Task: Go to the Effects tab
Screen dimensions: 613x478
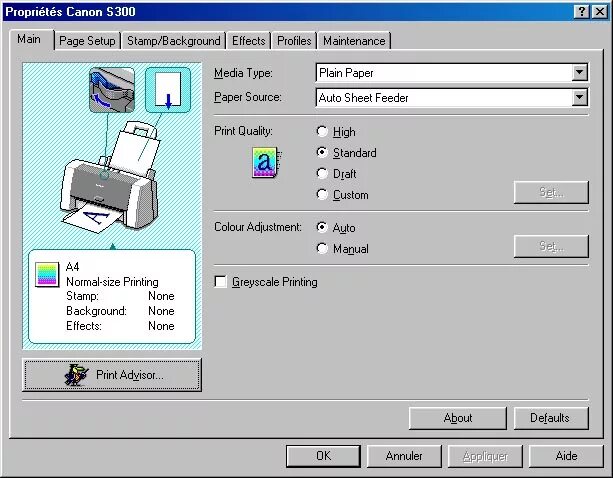Action: pyautogui.click(x=249, y=41)
